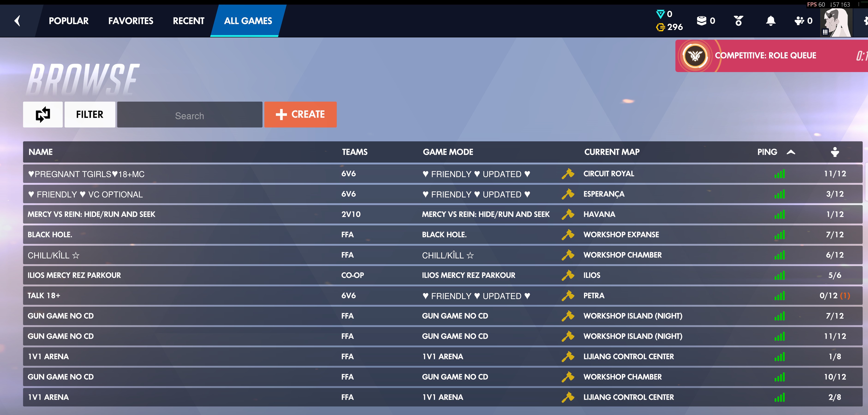Select the 'CHILL/KÎLL ☆' game name
Screen dimensions: 868x415
(x=54, y=255)
